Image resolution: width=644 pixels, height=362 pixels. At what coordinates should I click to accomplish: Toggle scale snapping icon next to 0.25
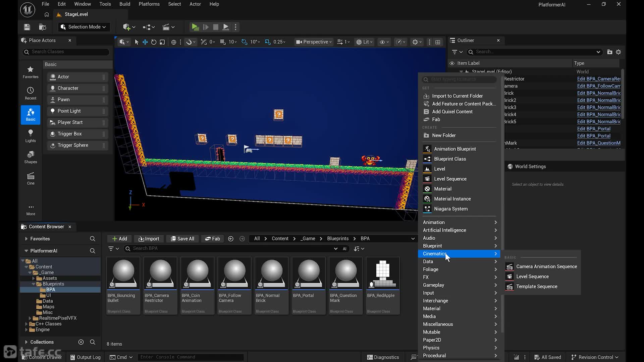(x=268, y=42)
